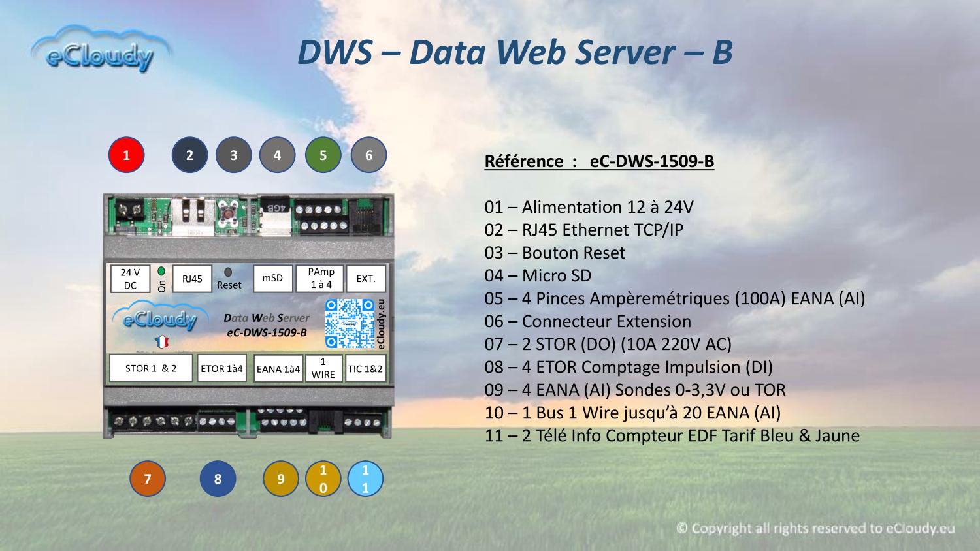
Task: Click line 04 – Micro SD
Action: pos(538,275)
